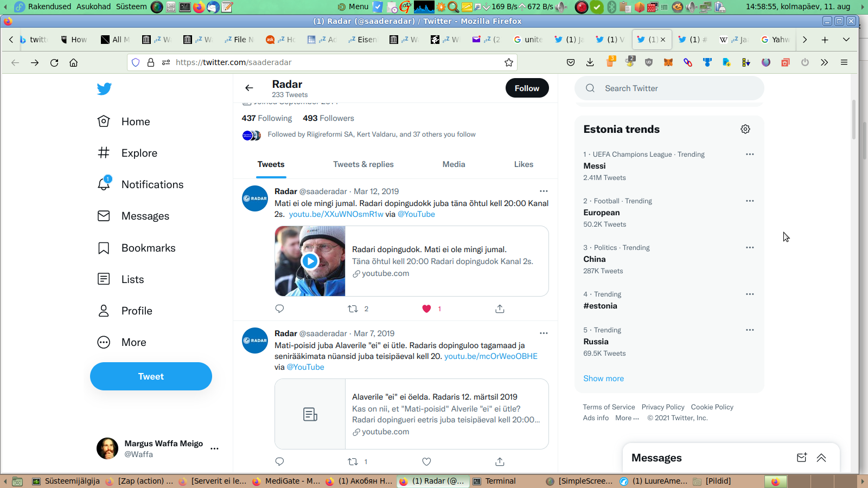Open a new Firefox tab
Viewport: 868px width, 488px height.
tap(825, 40)
